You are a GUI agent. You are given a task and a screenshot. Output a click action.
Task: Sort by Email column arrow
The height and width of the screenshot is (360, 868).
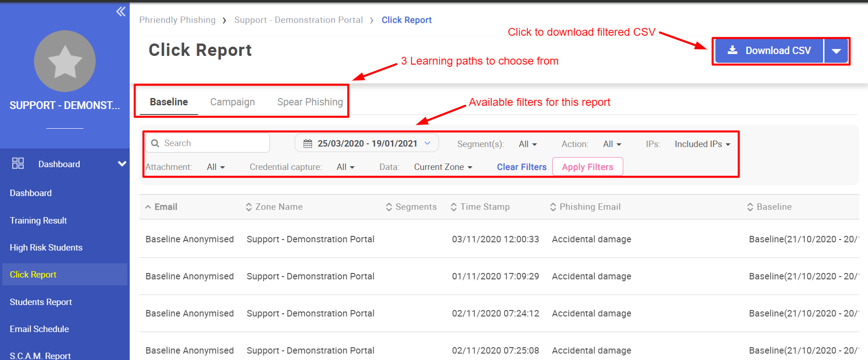(148, 207)
